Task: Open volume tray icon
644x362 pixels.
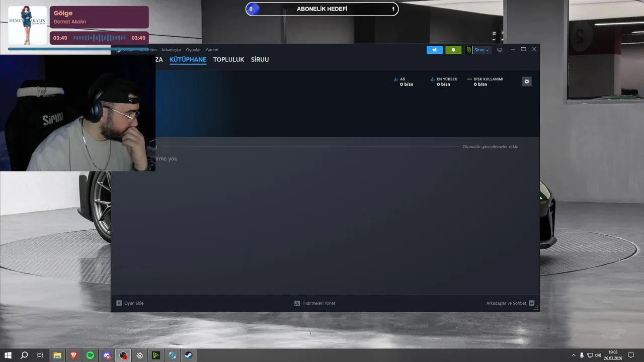Action: pos(598,355)
